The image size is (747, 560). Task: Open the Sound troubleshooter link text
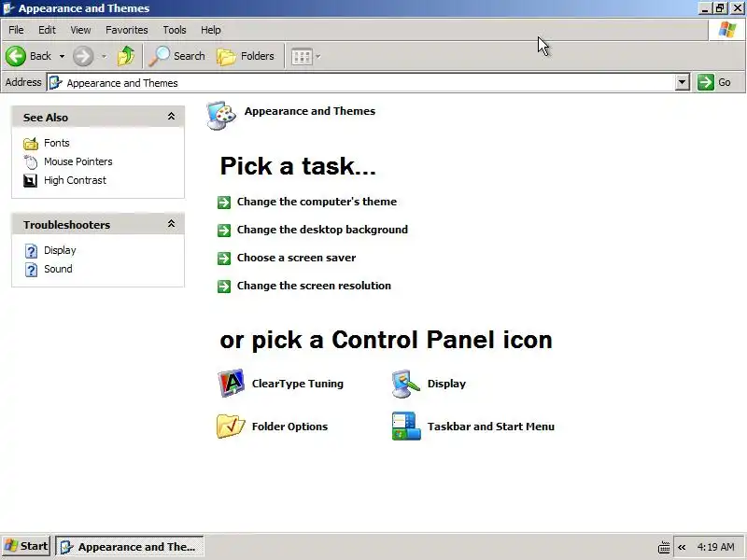pyautogui.click(x=58, y=269)
